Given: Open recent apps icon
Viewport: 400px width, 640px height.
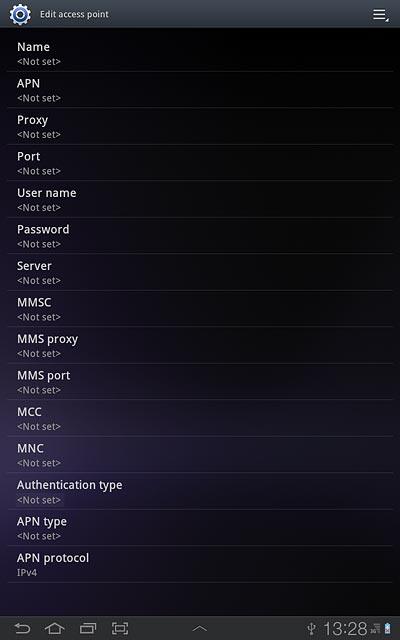Looking at the screenshot, I should point(87,628).
